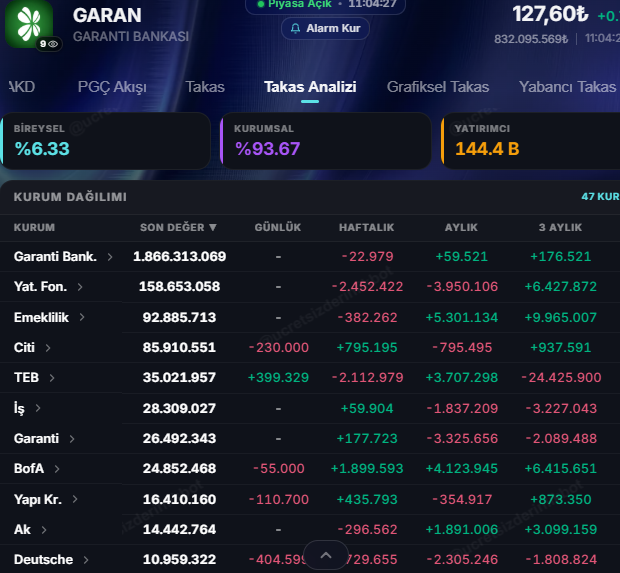Expand the İş row chevron

coord(38,408)
